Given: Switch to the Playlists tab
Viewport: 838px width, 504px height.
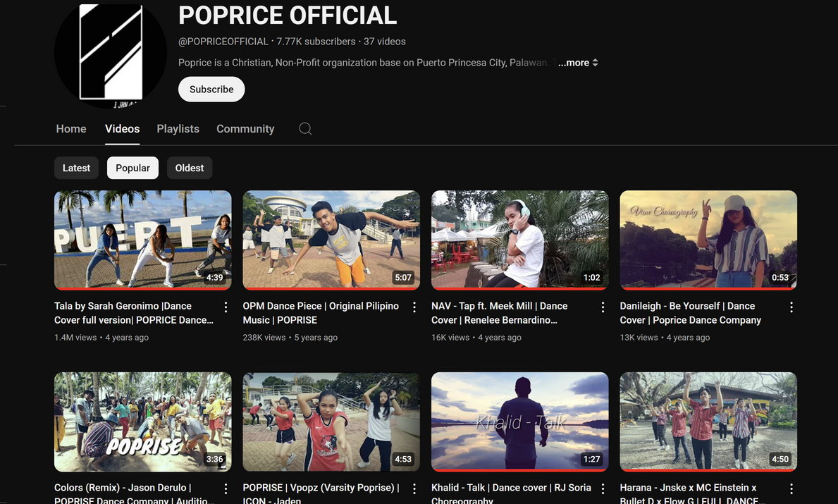Looking at the screenshot, I should pos(178,129).
